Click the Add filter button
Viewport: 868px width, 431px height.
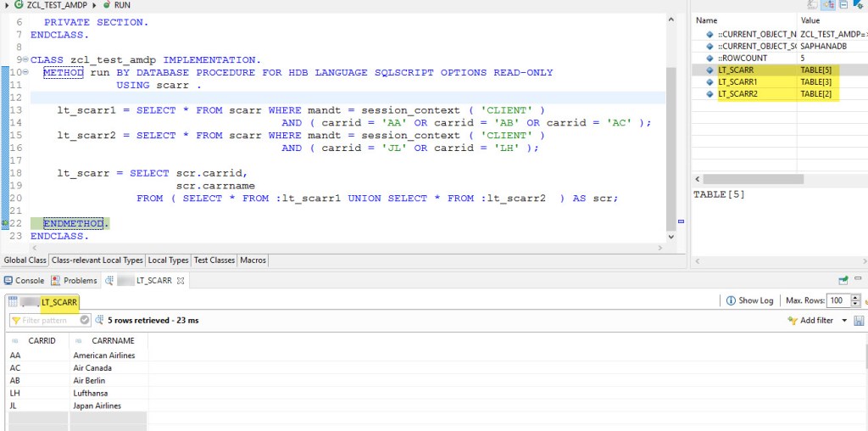tap(811, 321)
